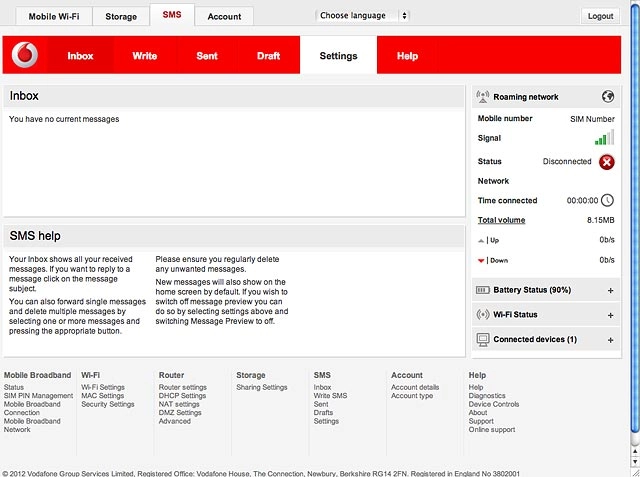This screenshot has width=640, height=477.
Task: Open DMZ Settings footer link
Action: 180,413
